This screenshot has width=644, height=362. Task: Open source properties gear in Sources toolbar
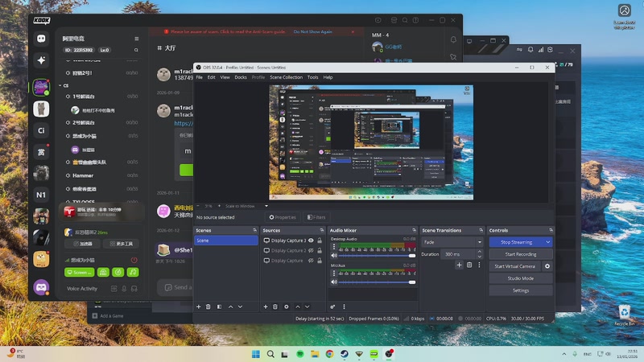coord(287,306)
